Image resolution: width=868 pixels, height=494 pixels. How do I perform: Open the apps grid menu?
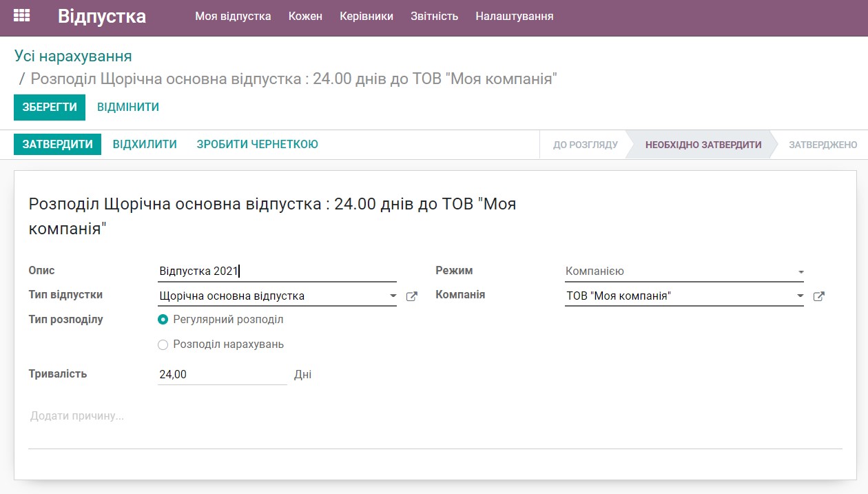(x=23, y=15)
